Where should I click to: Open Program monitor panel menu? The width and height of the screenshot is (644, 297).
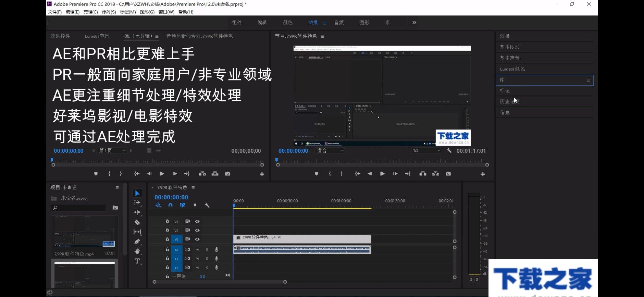point(322,36)
